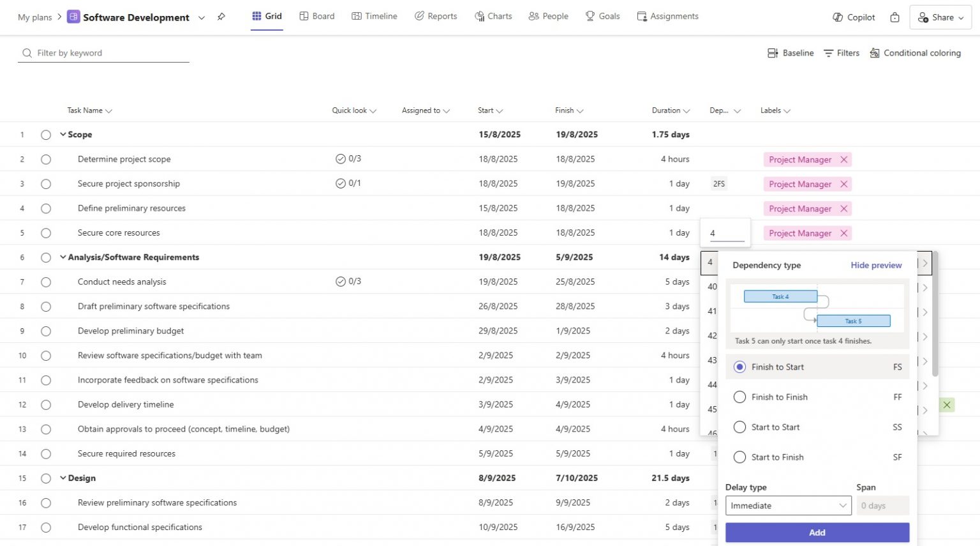Open the Immediate delay type dropdown
This screenshot has height=546, width=980.
pyautogui.click(x=788, y=505)
